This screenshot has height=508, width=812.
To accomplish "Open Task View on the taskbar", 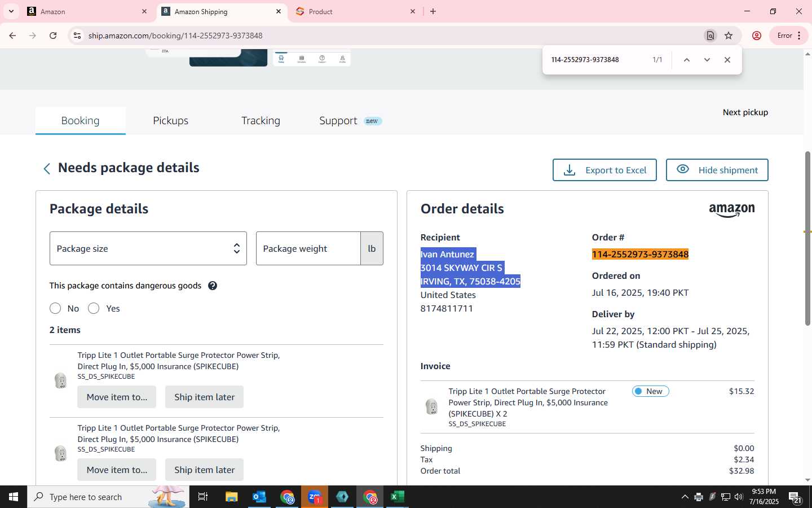I will [203, 497].
